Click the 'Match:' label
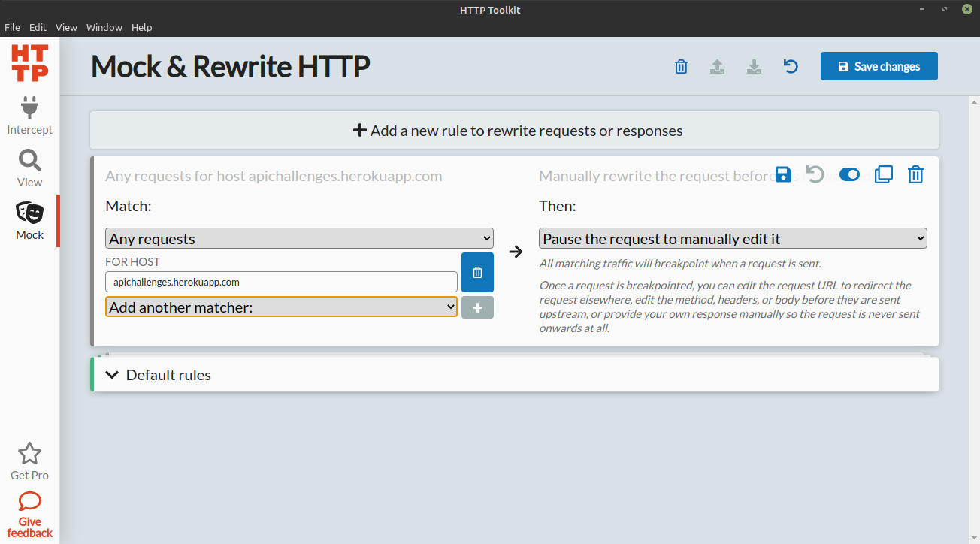 point(129,206)
